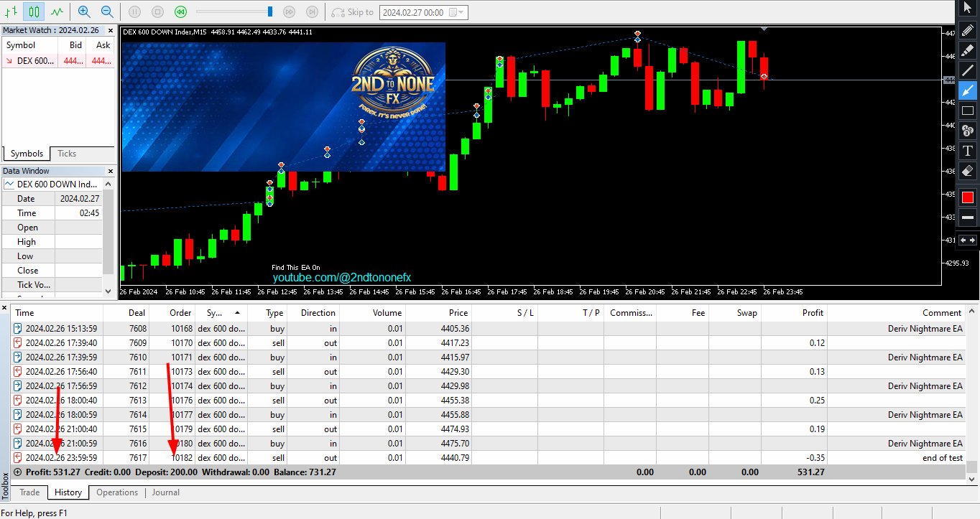This screenshot has height=519, width=980.
Task: Sort history by Direction column
Action: click(x=313, y=313)
